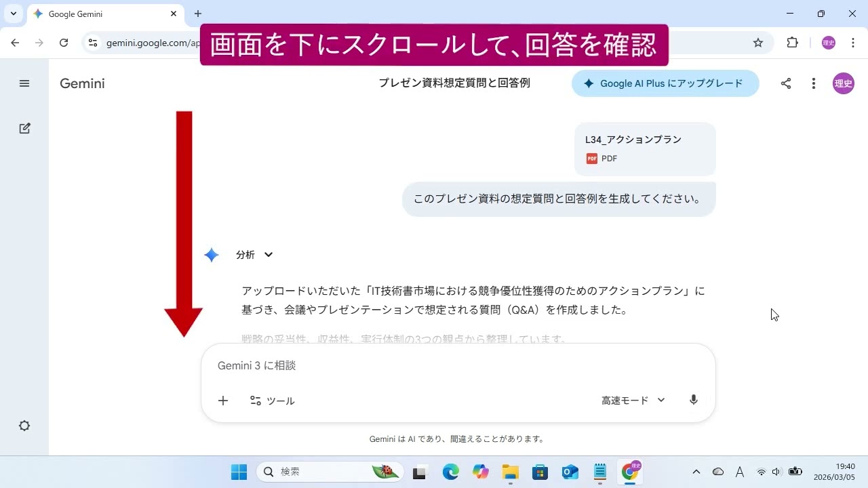Open the volume speaker tray icon
The height and width of the screenshot is (488, 868).
pyautogui.click(x=777, y=472)
